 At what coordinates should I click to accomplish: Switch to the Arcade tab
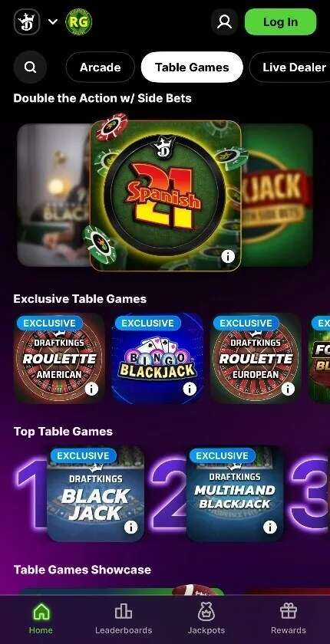(x=101, y=67)
